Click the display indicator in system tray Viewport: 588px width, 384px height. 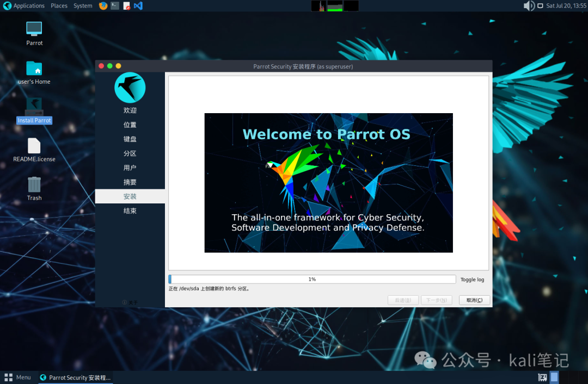tap(540, 5)
